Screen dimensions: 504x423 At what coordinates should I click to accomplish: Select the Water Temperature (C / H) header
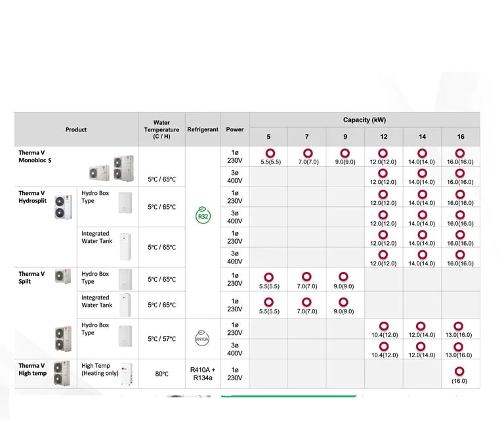tap(161, 129)
